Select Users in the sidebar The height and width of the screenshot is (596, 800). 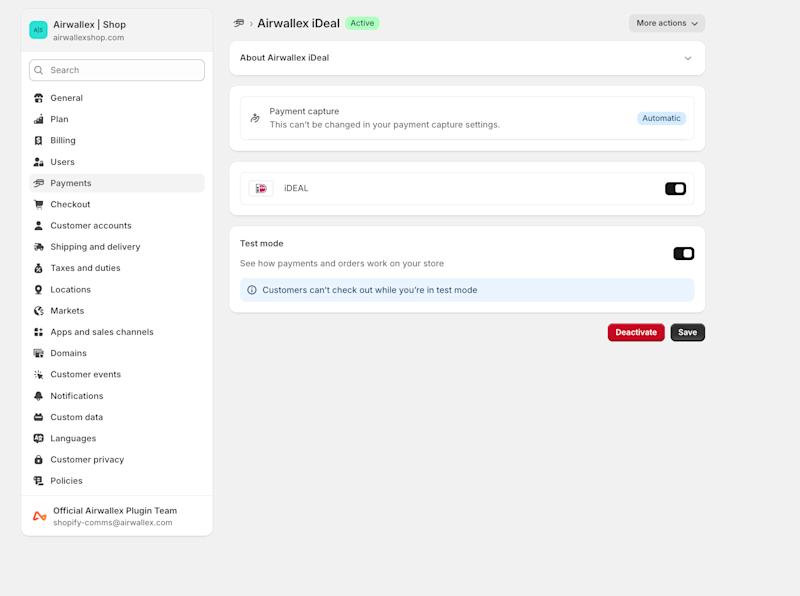point(117,162)
